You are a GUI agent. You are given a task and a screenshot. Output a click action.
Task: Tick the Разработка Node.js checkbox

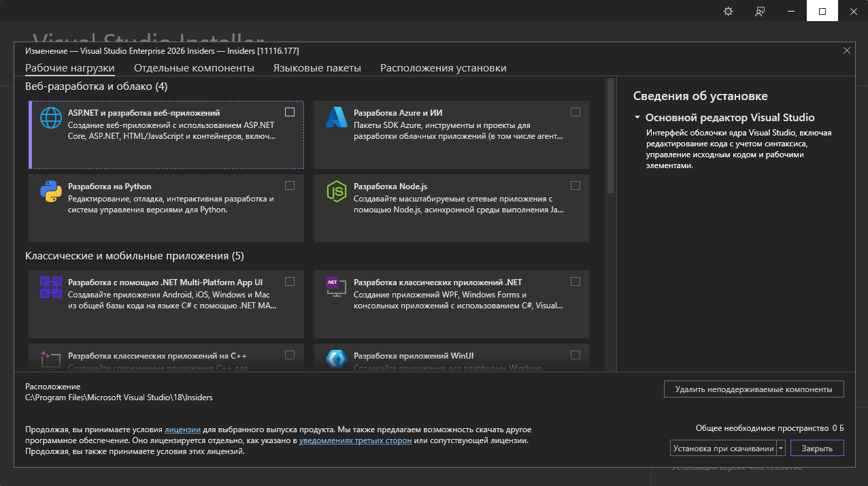coord(575,186)
